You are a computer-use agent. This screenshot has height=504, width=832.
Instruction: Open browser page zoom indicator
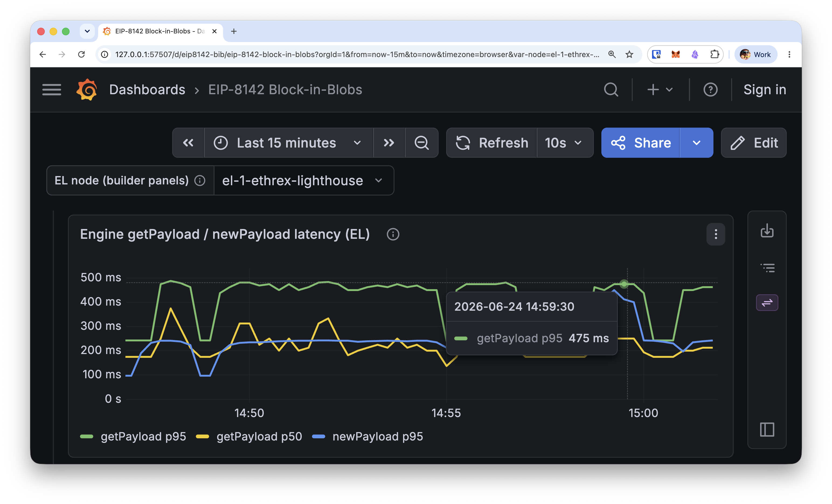(x=612, y=54)
